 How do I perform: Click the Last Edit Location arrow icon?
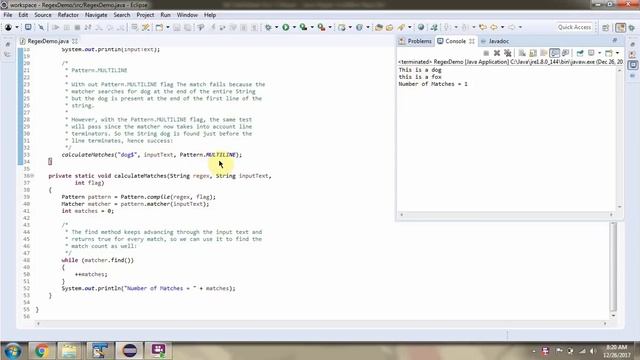pos(483,27)
